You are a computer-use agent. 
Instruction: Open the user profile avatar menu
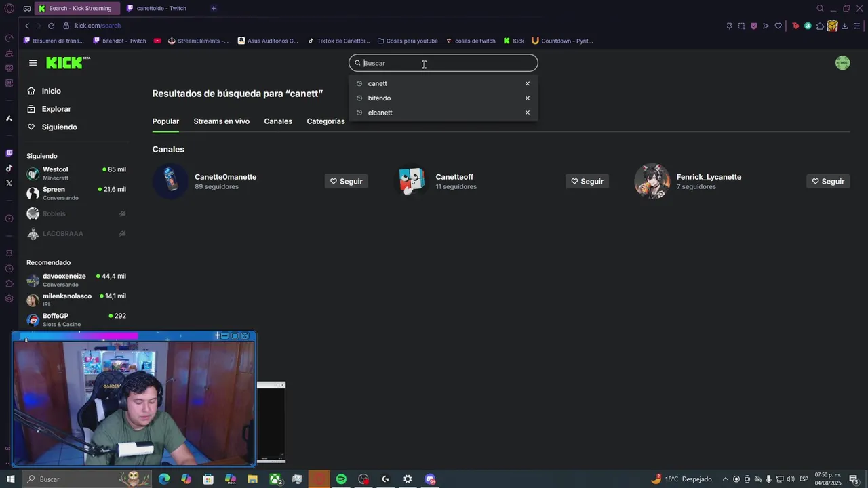coord(842,63)
